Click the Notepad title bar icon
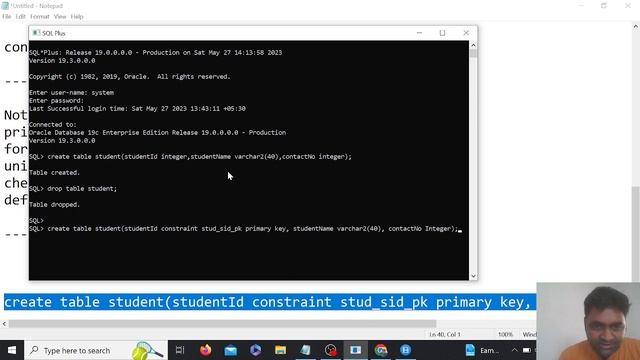The height and width of the screenshot is (360, 640). pos(5,6)
